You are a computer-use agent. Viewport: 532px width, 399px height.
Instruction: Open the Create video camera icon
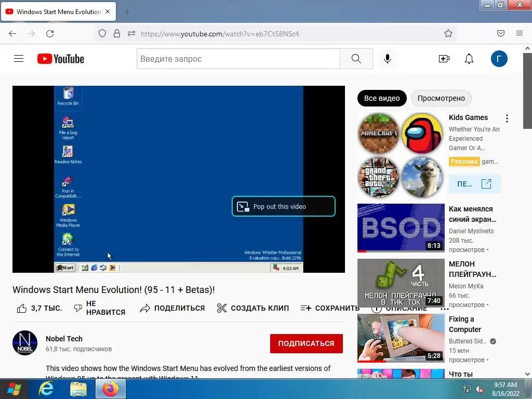click(444, 59)
